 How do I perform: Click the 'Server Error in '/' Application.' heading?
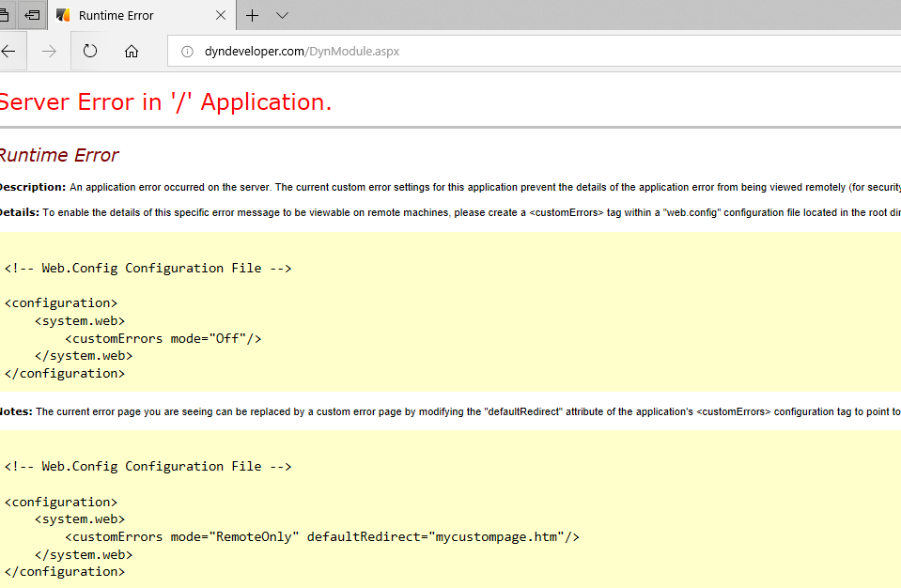coord(165,102)
